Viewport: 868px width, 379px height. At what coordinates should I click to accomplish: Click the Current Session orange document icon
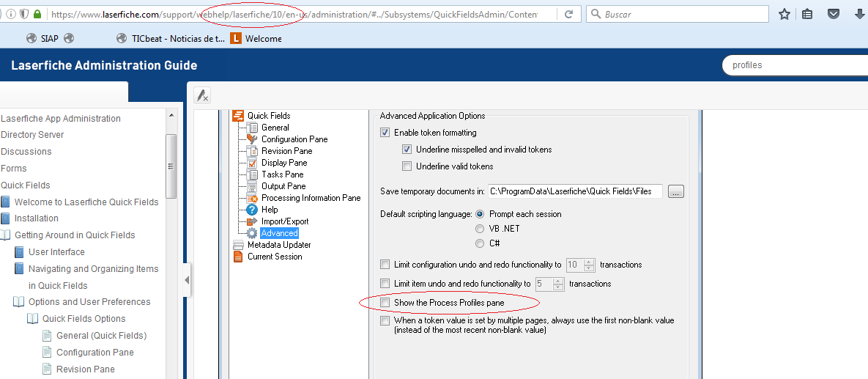(x=238, y=257)
